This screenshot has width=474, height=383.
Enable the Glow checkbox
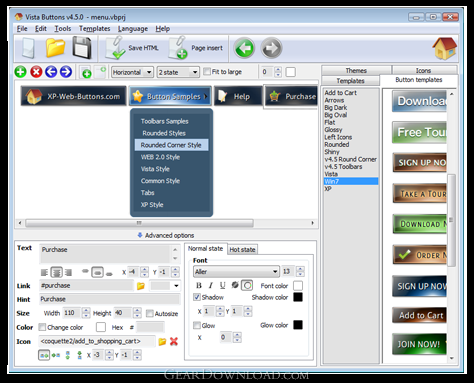coord(197,325)
